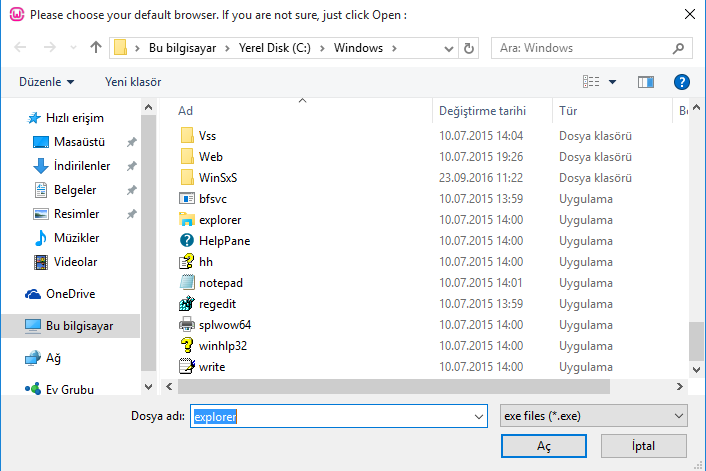Click the Aç open button
The height and width of the screenshot is (471, 706).
(543, 446)
